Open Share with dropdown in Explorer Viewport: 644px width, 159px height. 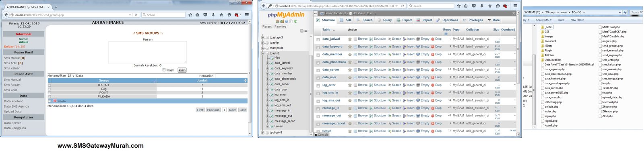[x=544, y=20]
